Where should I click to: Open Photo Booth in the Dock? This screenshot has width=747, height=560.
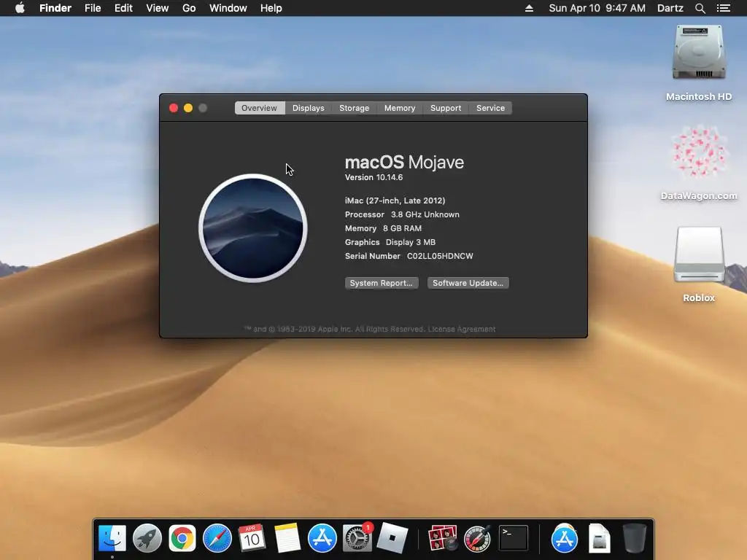(x=443, y=538)
